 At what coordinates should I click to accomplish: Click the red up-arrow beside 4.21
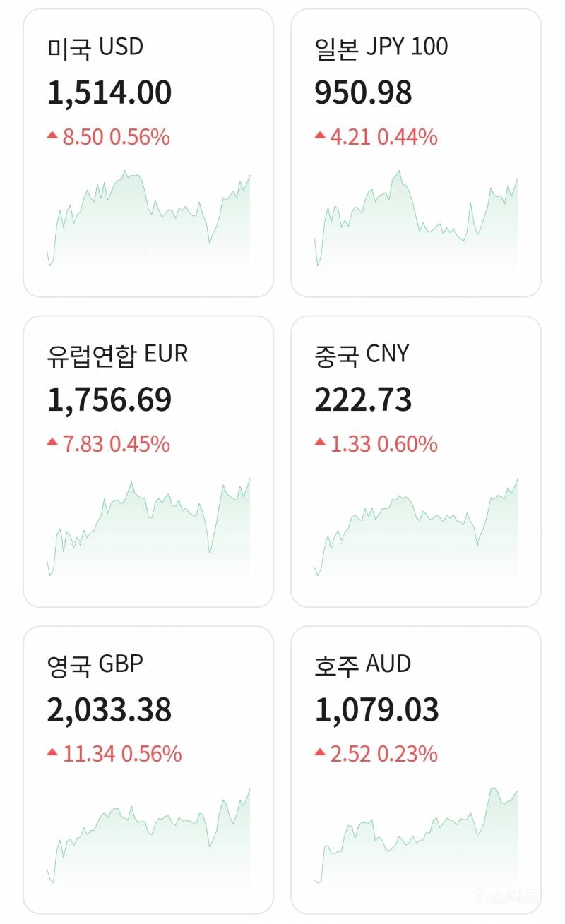(320, 135)
